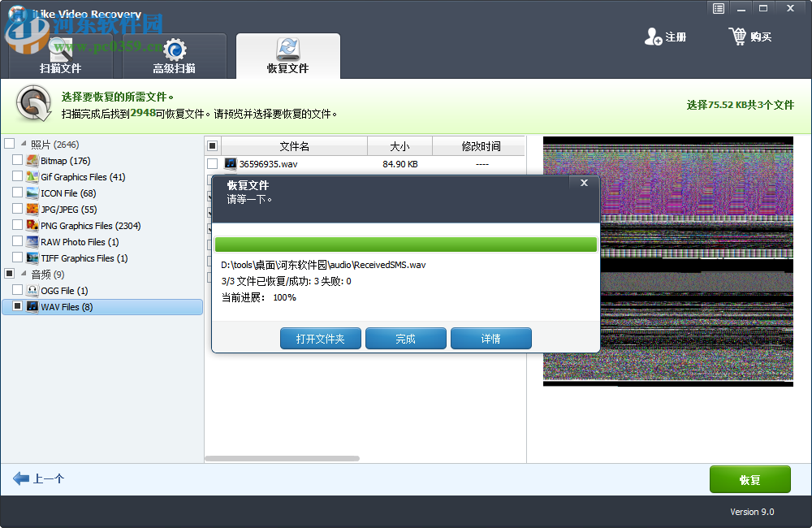Click the green 100% progress bar
Image resolution: width=812 pixels, height=528 pixels.
406,244
